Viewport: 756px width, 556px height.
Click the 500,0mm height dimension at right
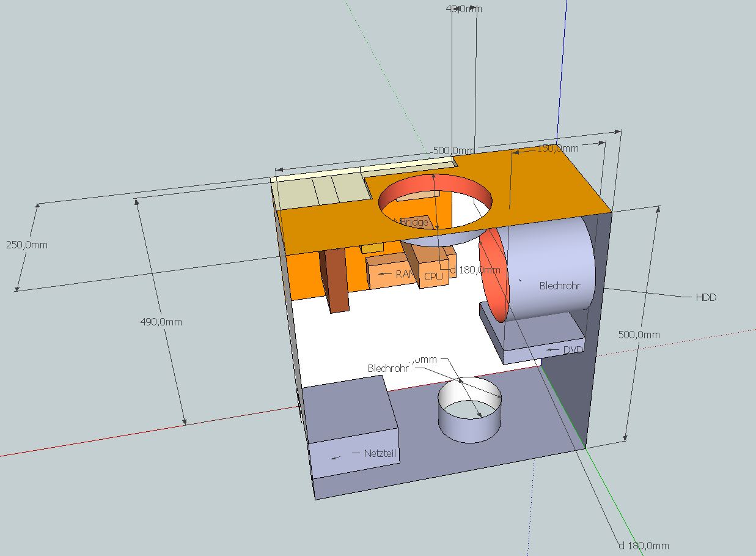pos(639,335)
